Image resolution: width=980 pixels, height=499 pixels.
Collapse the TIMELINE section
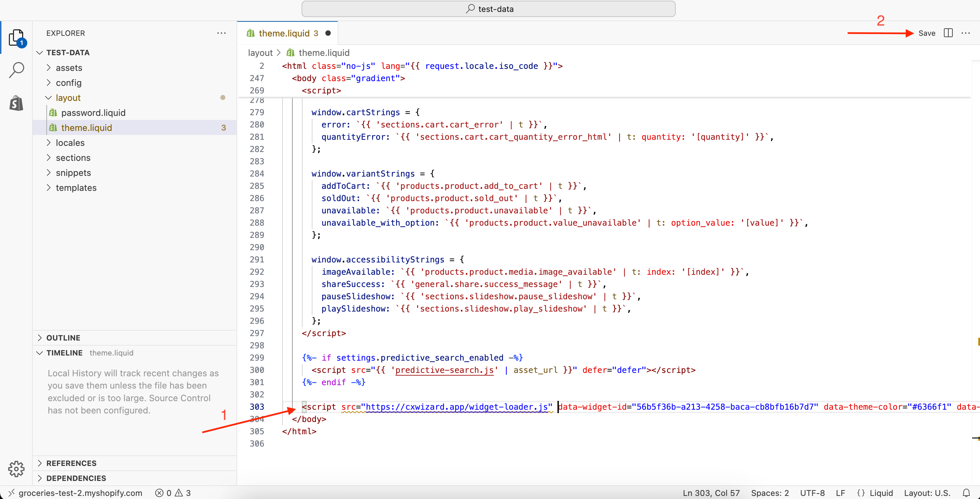(64, 353)
